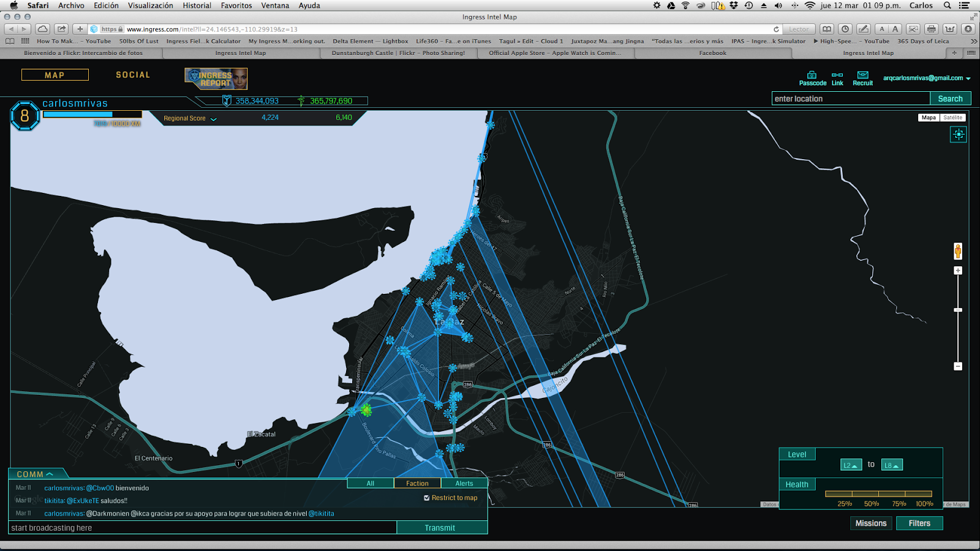The image size is (980, 551).
Task: Open the SOCIAL section
Action: tap(132, 75)
